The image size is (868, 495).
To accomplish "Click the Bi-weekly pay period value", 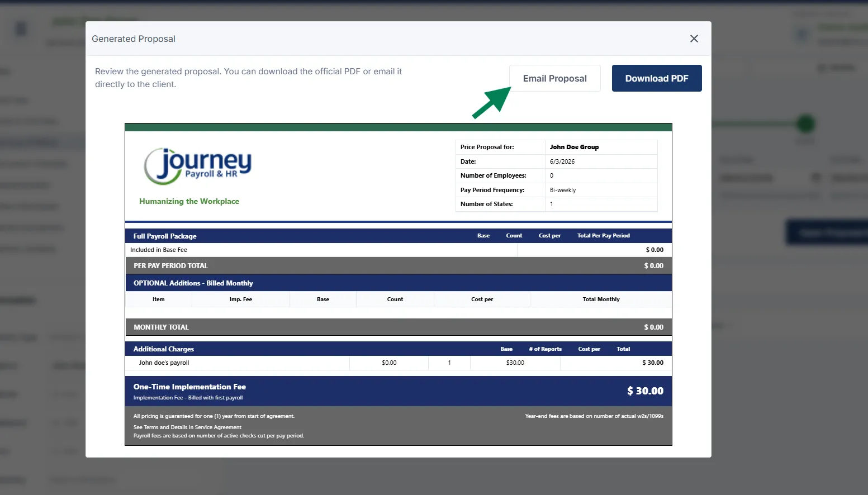I will [563, 190].
